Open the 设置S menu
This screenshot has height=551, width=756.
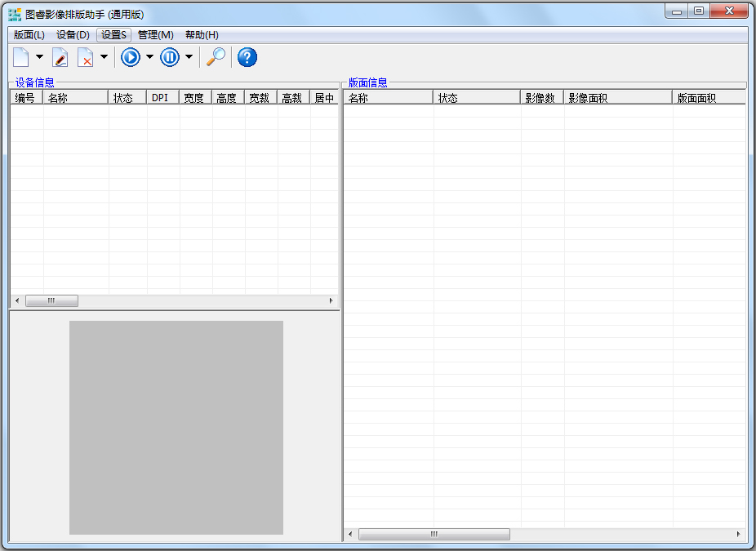113,35
